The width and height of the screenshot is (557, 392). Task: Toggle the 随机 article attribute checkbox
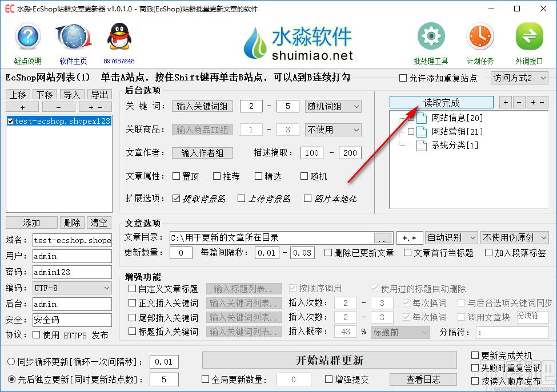tap(304, 176)
